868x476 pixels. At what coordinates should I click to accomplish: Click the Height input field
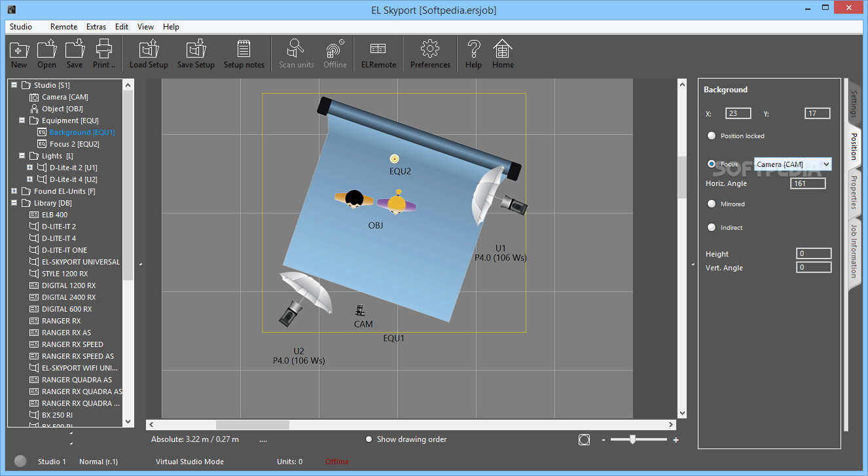click(x=814, y=253)
